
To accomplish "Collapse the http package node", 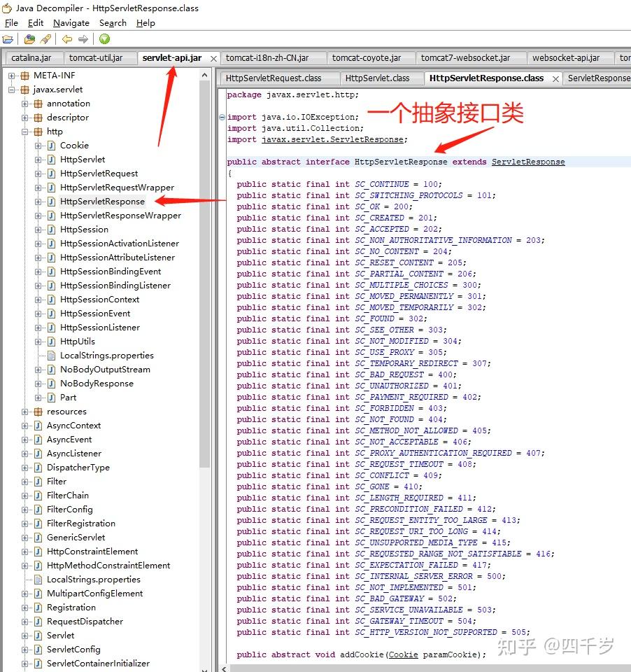I will coord(25,132).
